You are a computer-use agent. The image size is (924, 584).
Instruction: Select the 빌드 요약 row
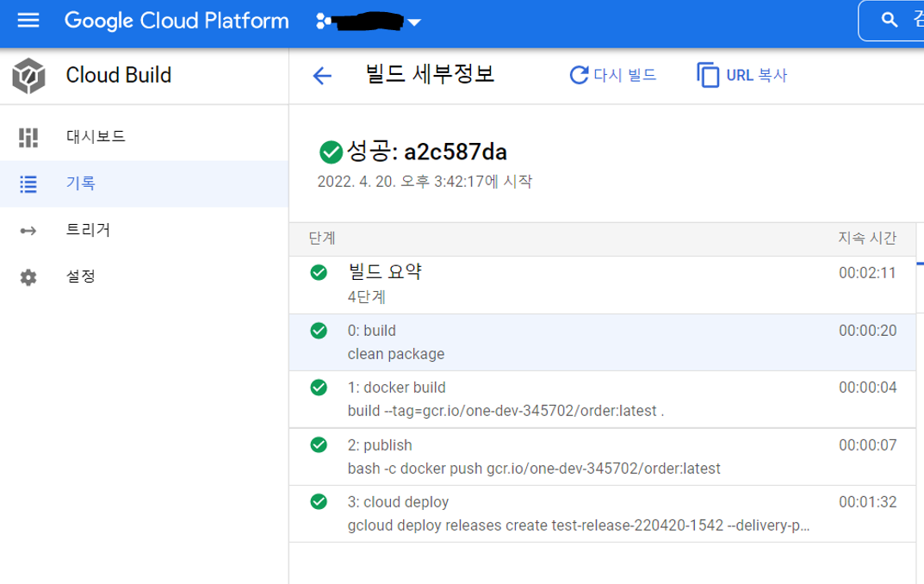pyautogui.click(x=602, y=284)
